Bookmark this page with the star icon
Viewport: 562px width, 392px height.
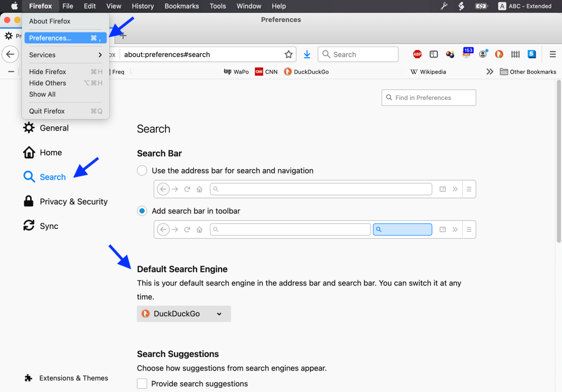click(x=289, y=54)
